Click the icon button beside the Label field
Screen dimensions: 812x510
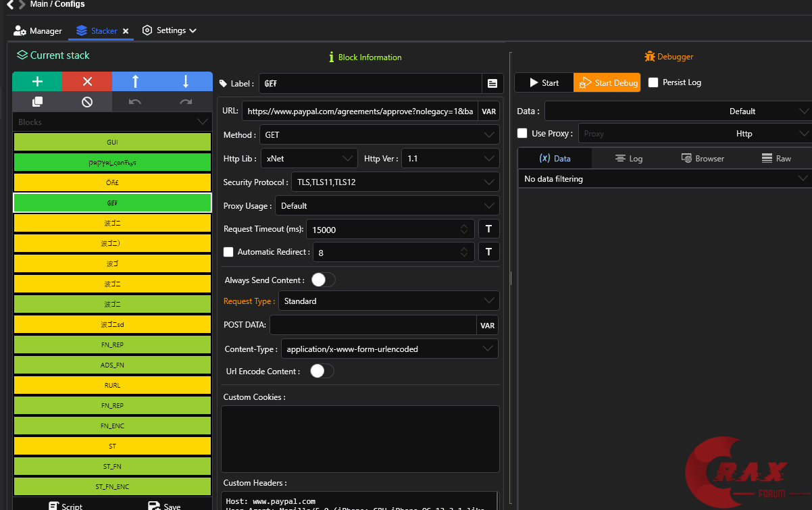pyautogui.click(x=492, y=84)
